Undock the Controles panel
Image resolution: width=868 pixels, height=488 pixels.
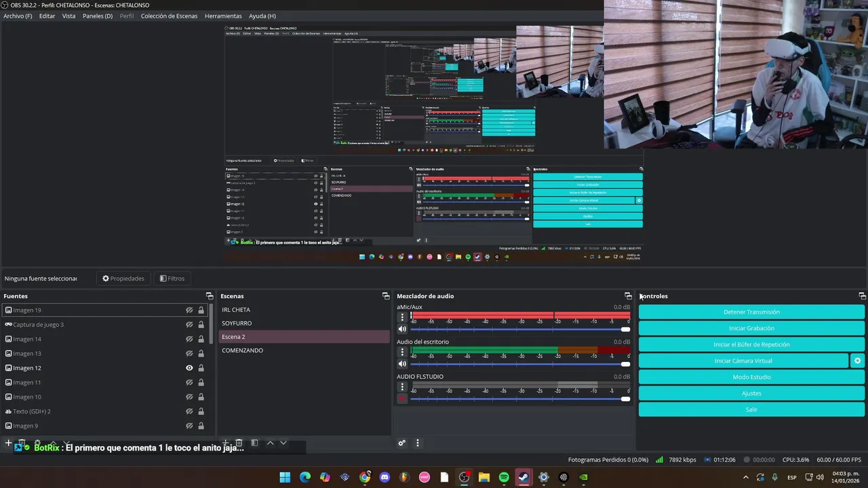[862, 296]
